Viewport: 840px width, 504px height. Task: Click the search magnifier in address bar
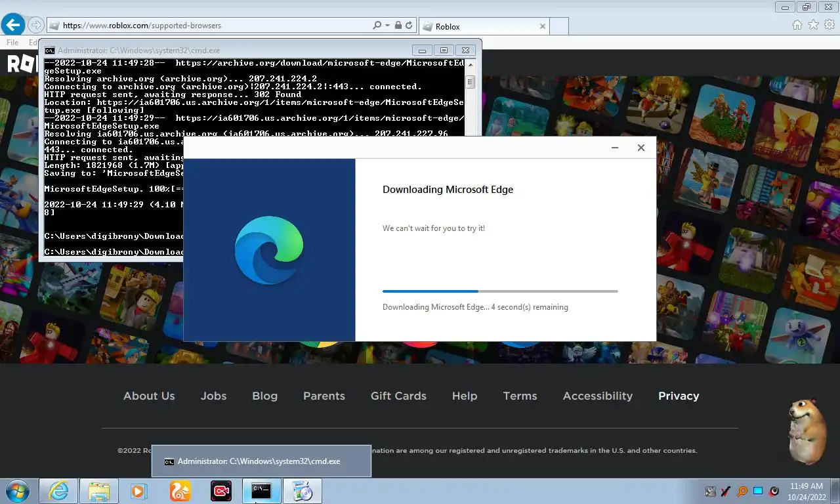coord(377,26)
